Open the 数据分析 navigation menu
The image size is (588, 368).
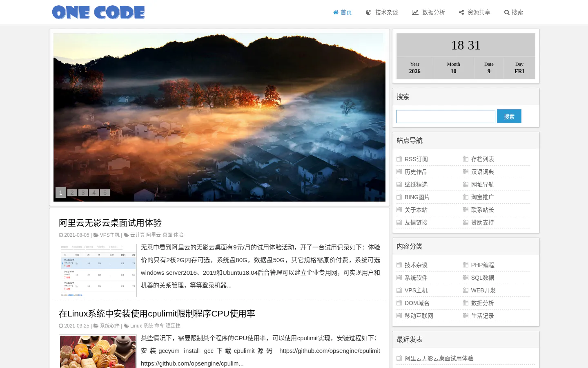pos(428,12)
